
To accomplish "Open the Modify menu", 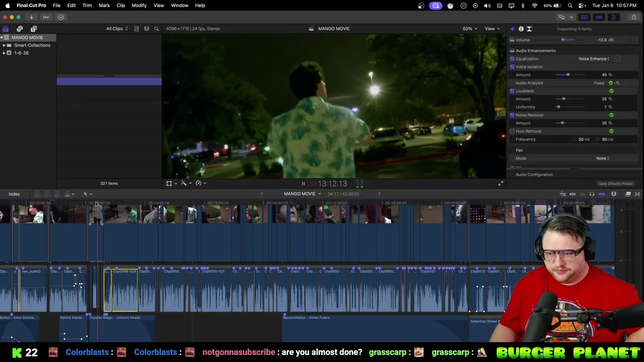I will coord(139,6).
